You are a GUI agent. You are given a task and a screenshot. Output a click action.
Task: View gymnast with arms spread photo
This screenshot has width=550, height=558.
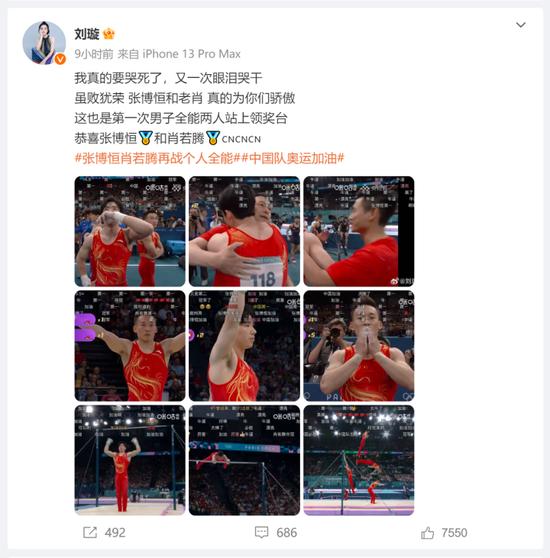click(130, 346)
